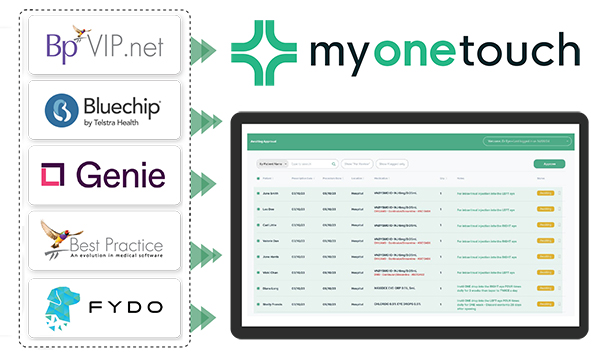Select the Bluechip by Telstra Health logo
Image resolution: width=600 pixels, height=364 pixels.
104,110
